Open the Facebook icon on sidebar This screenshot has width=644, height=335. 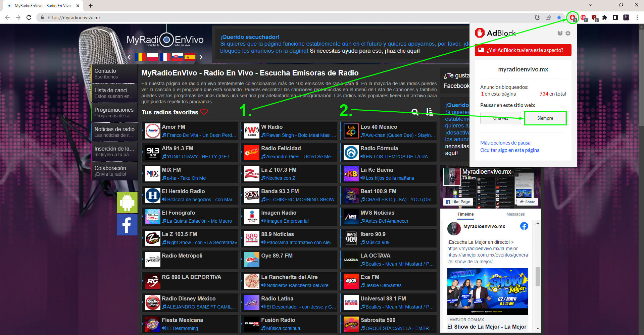(x=127, y=225)
